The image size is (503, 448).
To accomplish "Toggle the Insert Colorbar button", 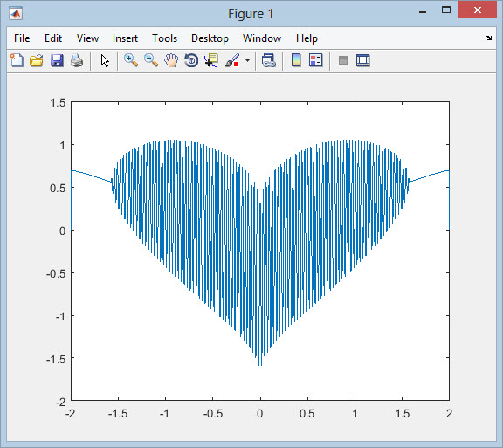I will click(296, 60).
